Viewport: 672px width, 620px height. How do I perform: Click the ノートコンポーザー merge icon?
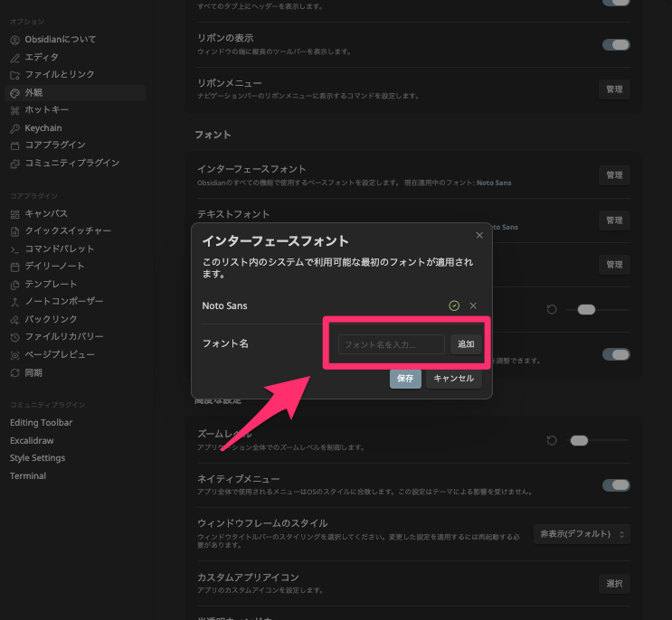tap(15, 302)
